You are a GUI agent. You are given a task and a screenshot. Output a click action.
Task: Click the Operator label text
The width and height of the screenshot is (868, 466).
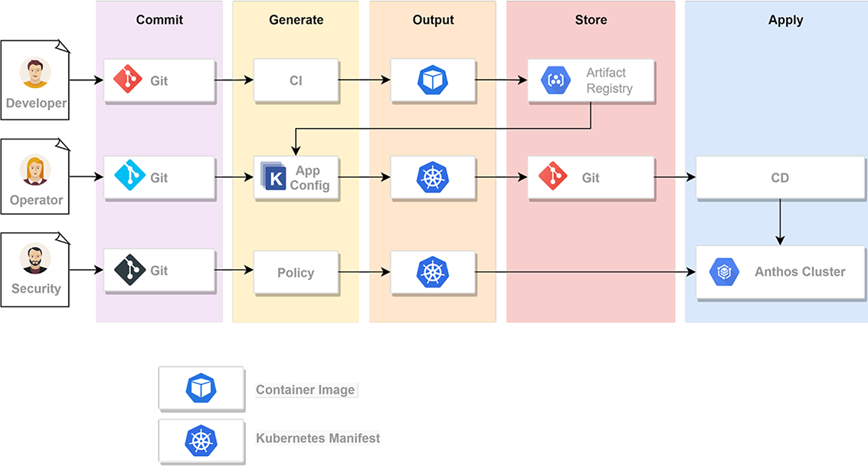(x=36, y=200)
